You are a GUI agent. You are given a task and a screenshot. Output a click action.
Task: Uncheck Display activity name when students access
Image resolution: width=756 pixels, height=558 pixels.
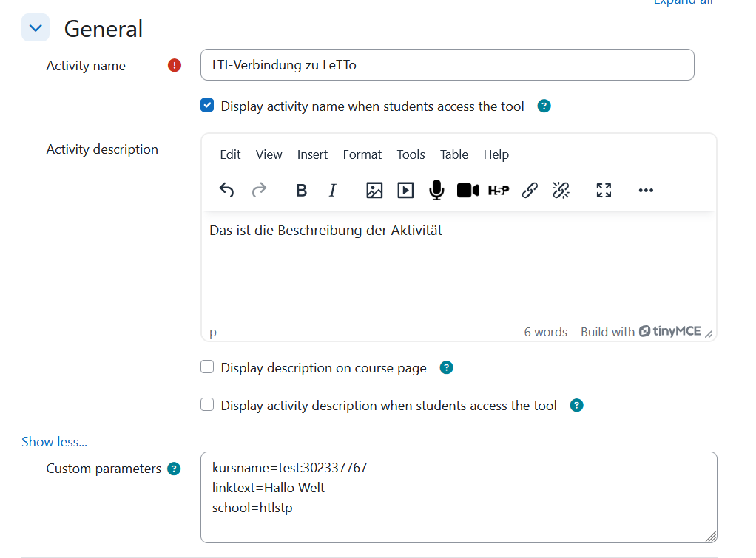tap(208, 106)
